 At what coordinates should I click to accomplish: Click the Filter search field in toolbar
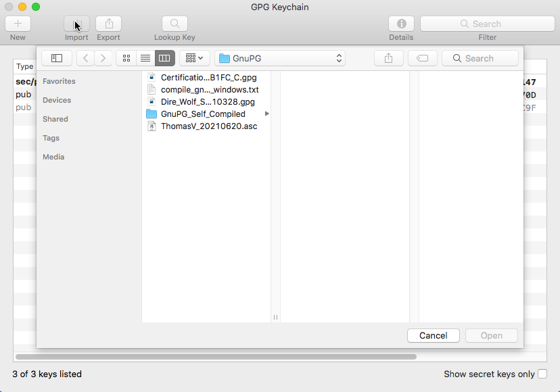pos(488,24)
